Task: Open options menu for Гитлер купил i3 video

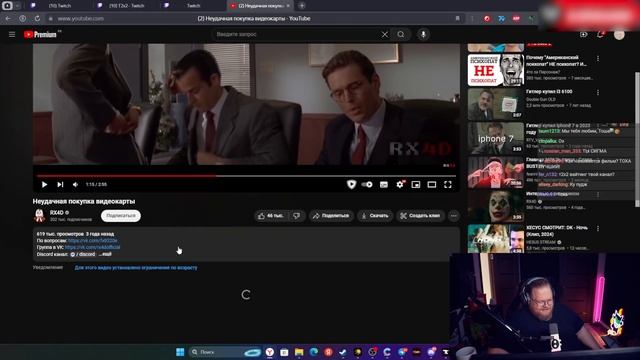Action: point(598,93)
